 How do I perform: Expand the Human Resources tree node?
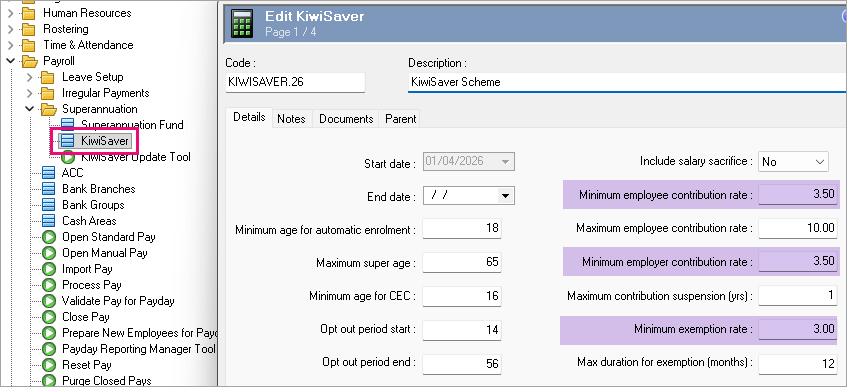(10, 13)
